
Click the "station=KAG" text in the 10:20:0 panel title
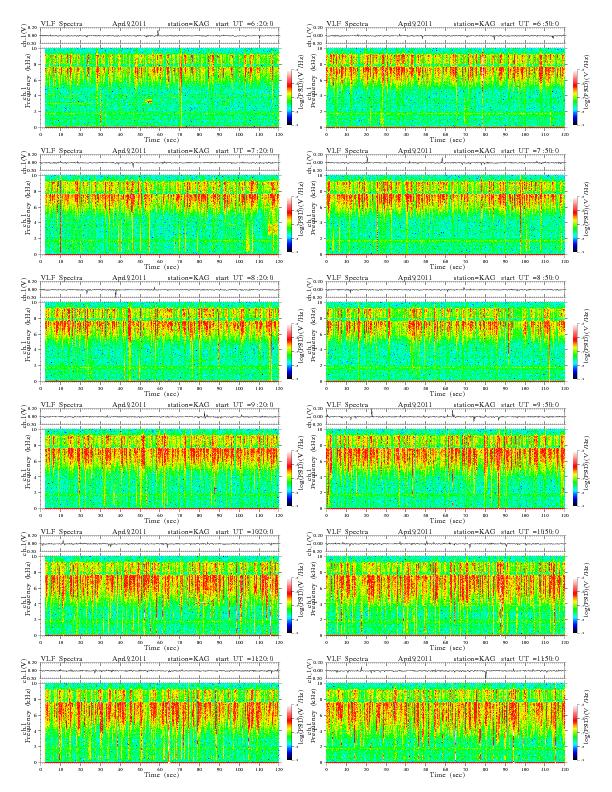click(x=188, y=532)
